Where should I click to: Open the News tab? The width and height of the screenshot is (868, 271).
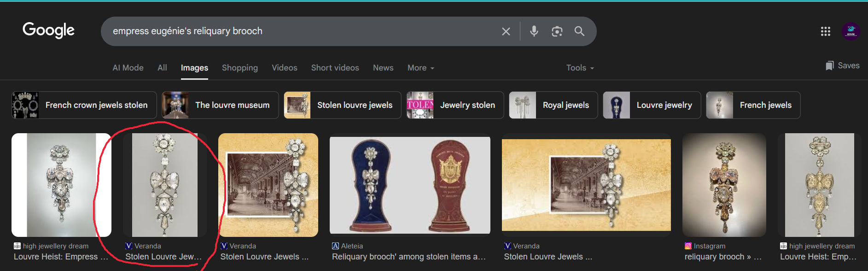(x=383, y=68)
